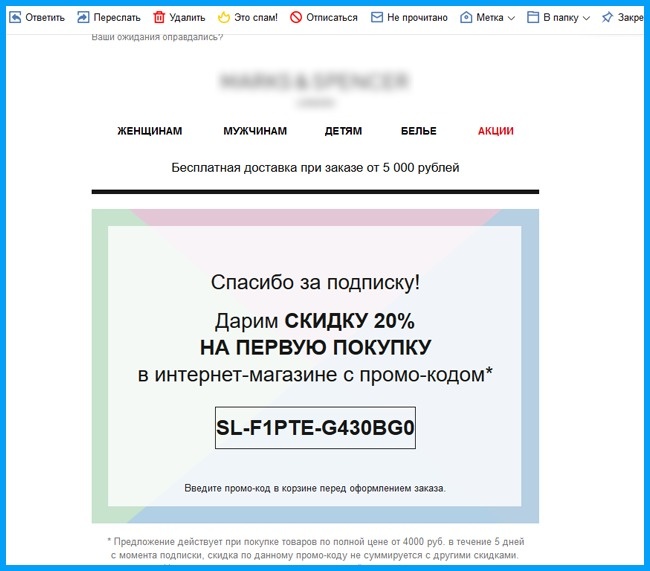This screenshot has width=650, height=571.
Task: Visit the red АКЦИИ sales link
Action: [496, 131]
